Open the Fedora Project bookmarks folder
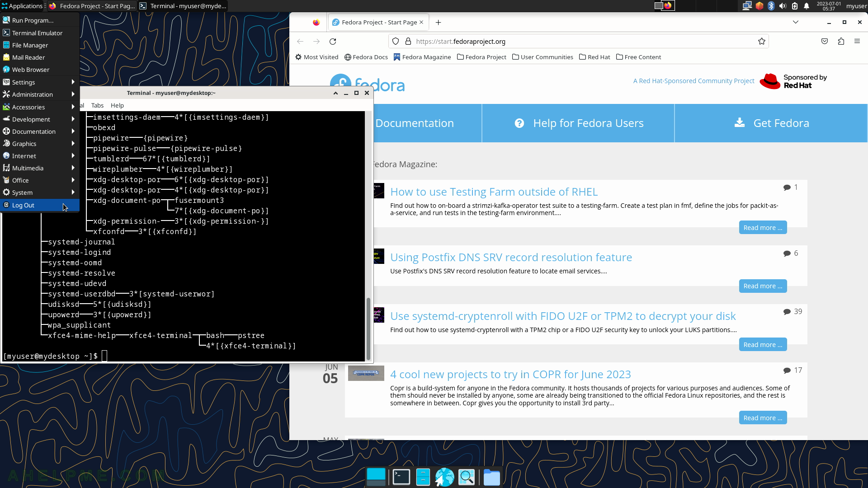Screen dimensions: 868x488 tap(481, 57)
